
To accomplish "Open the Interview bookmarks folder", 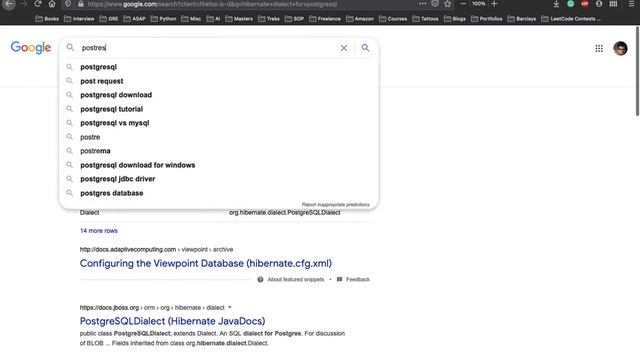I will coord(79,19).
